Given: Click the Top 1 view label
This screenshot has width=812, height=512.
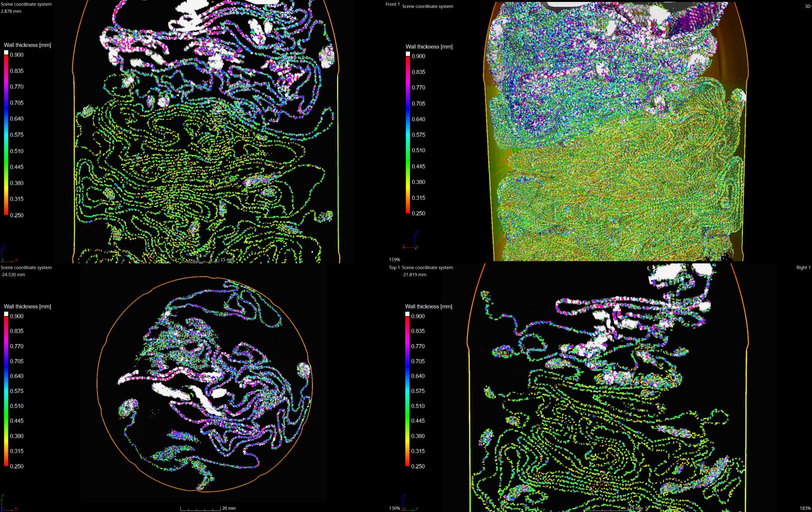Looking at the screenshot, I should pyautogui.click(x=394, y=268).
